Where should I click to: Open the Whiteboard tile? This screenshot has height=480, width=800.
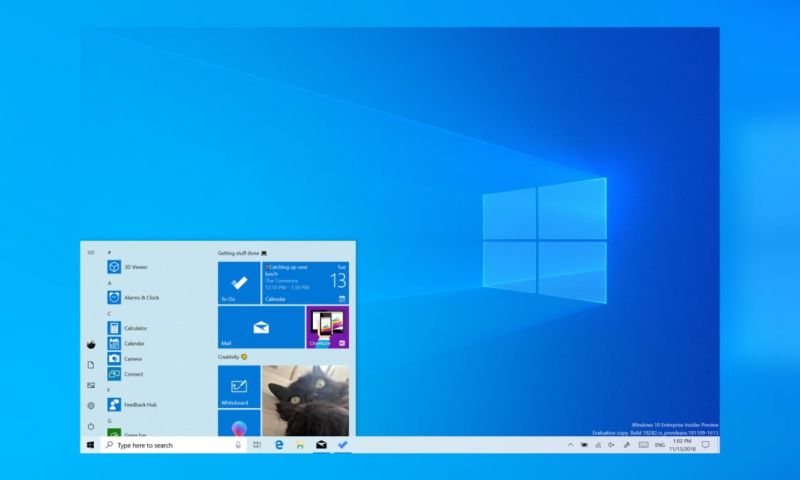click(x=239, y=387)
